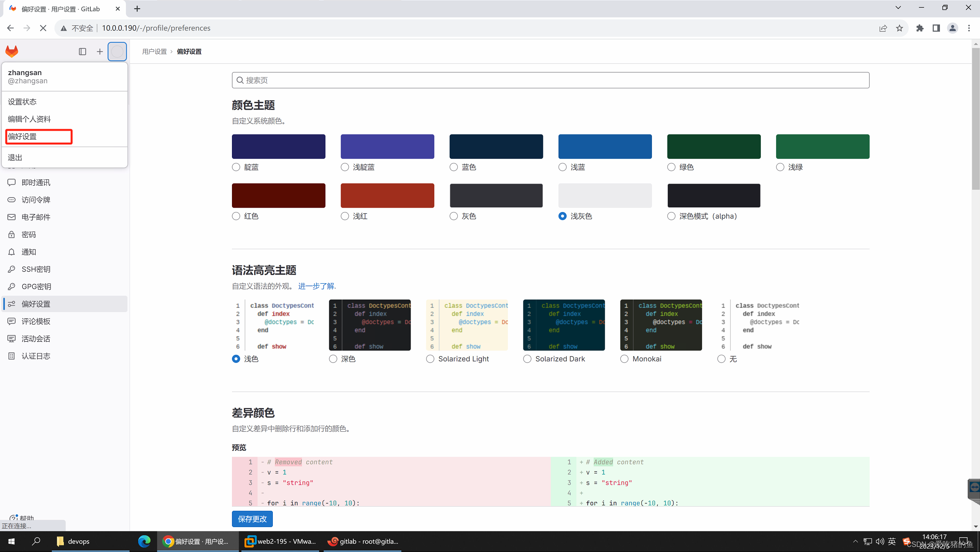Click the 即时通讯 chat icon

(12, 182)
